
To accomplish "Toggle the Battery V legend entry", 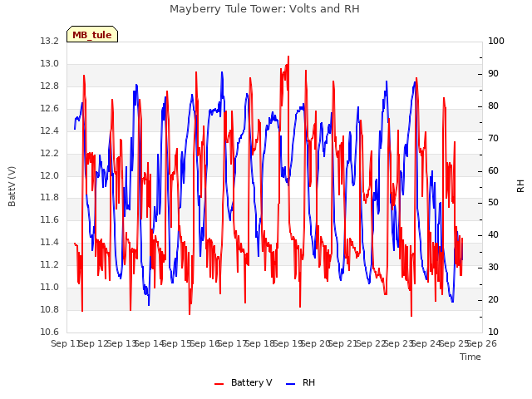I will (244, 382).
